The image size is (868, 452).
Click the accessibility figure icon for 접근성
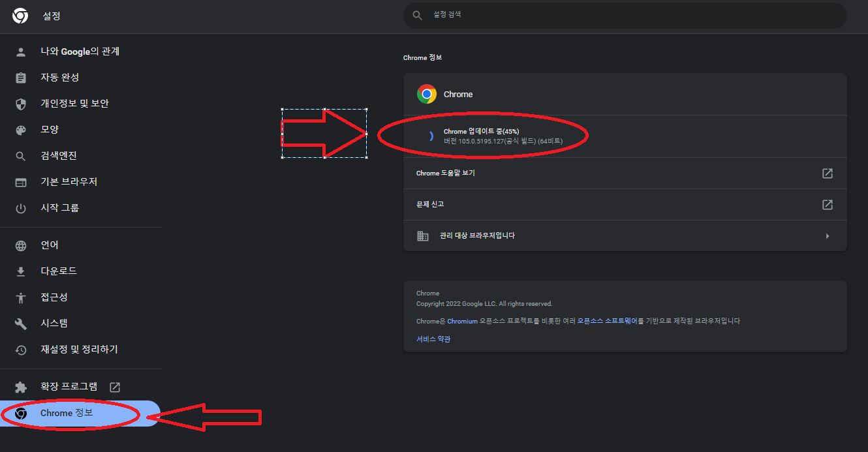pos(21,297)
